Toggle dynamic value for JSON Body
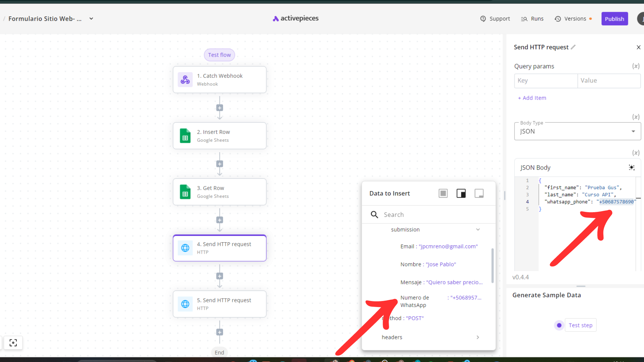Viewport: 644px width, 362px height. [x=636, y=153]
